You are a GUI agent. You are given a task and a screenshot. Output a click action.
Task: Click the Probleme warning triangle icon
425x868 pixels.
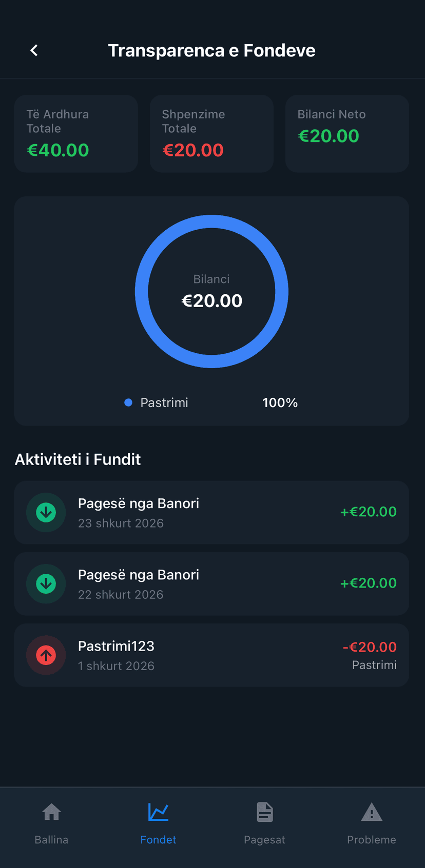point(372,813)
